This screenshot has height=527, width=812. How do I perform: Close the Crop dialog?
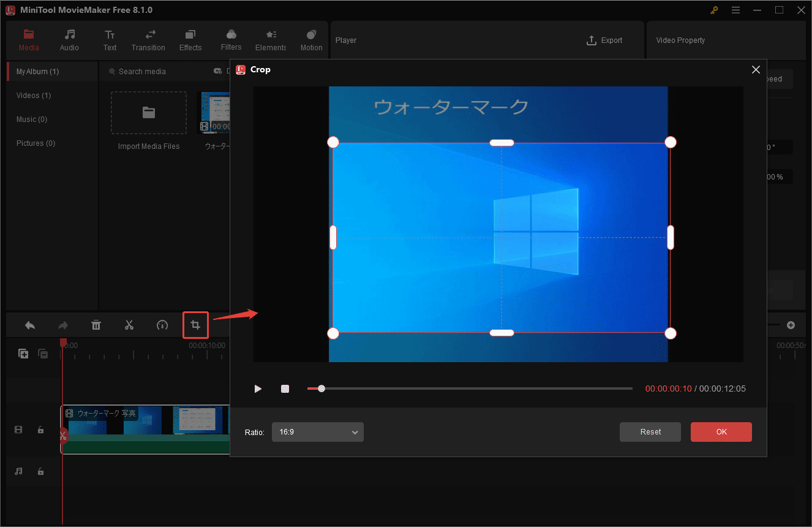(x=756, y=70)
